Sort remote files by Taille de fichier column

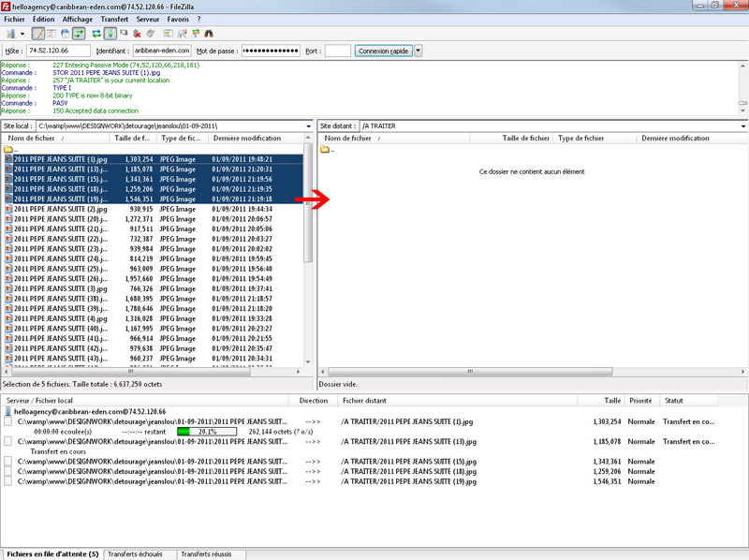pos(512,138)
